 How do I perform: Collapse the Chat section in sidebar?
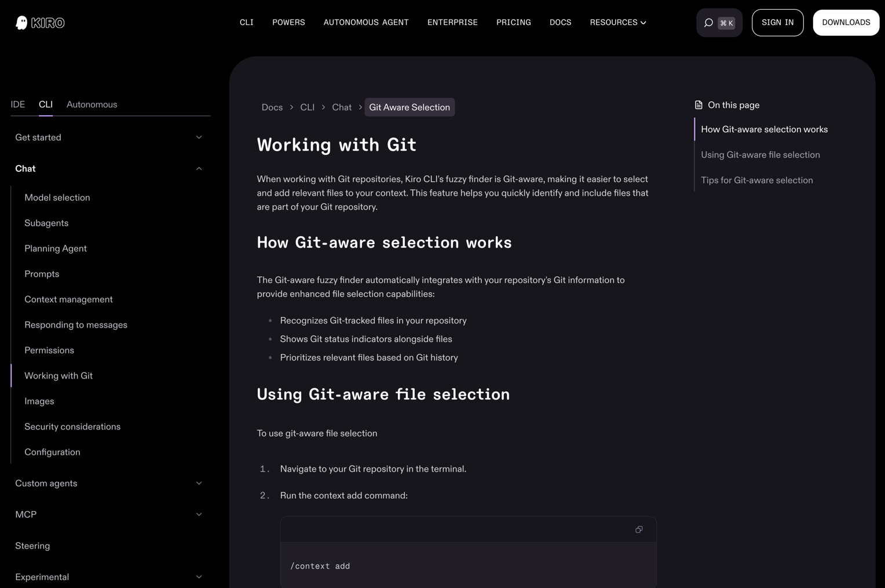tap(199, 168)
